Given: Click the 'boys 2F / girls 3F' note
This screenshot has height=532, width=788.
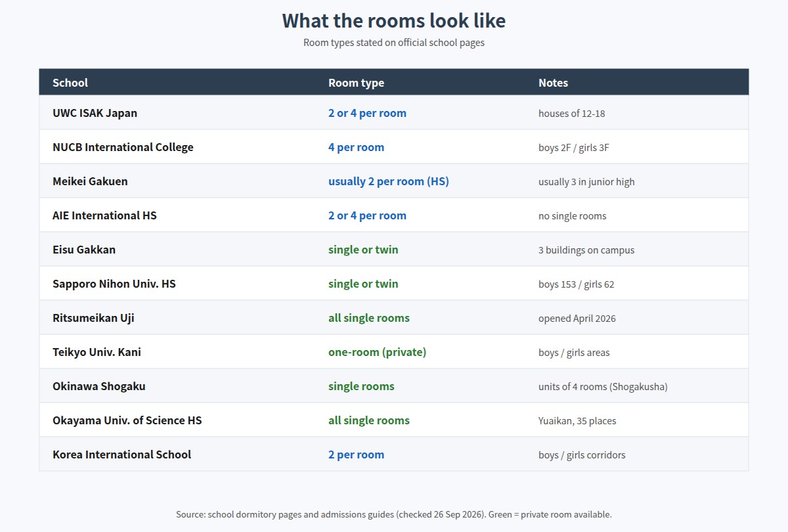Looking at the screenshot, I should coord(574,147).
